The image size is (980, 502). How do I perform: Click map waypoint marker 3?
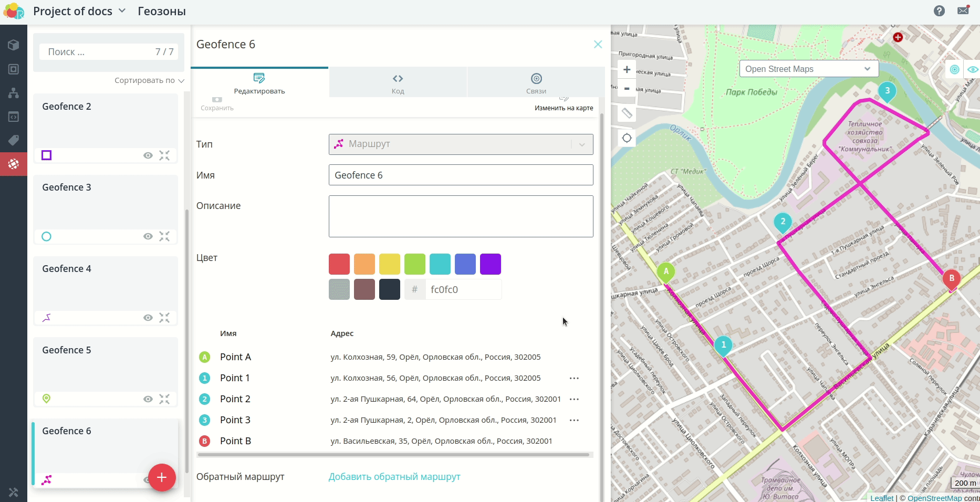(887, 91)
